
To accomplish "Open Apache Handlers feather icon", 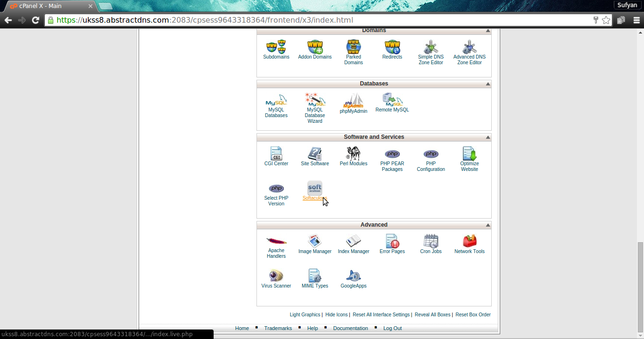I will (x=276, y=241).
